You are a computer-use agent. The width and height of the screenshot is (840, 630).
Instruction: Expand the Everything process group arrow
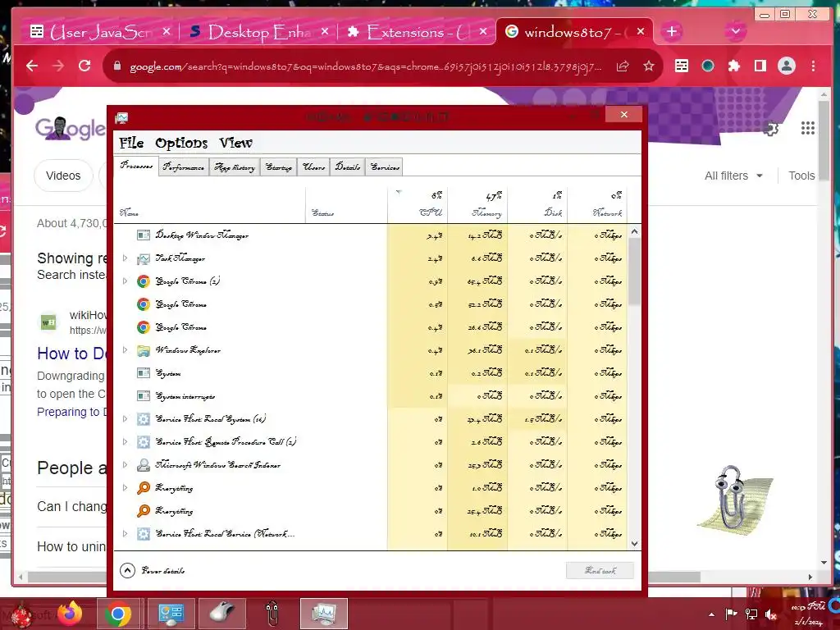point(125,487)
